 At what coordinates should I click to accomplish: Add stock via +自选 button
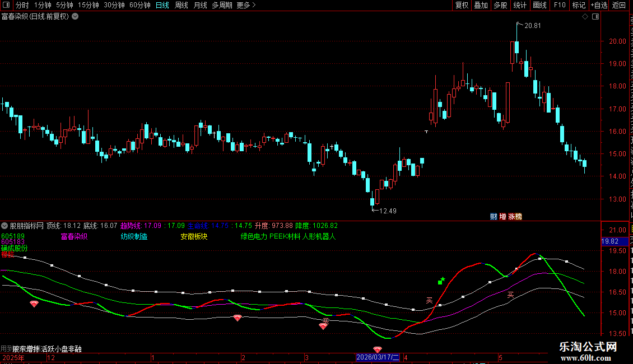point(599,5)
